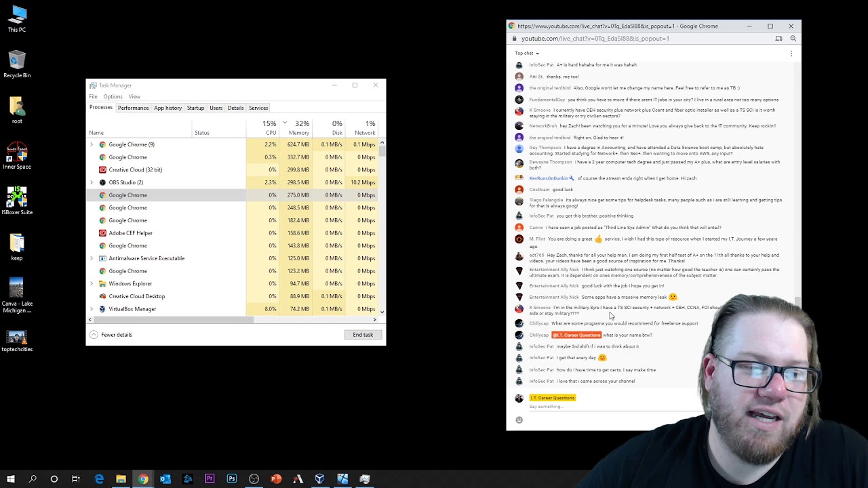
Task: Switch to the App history tab
Action: point(167,108)
